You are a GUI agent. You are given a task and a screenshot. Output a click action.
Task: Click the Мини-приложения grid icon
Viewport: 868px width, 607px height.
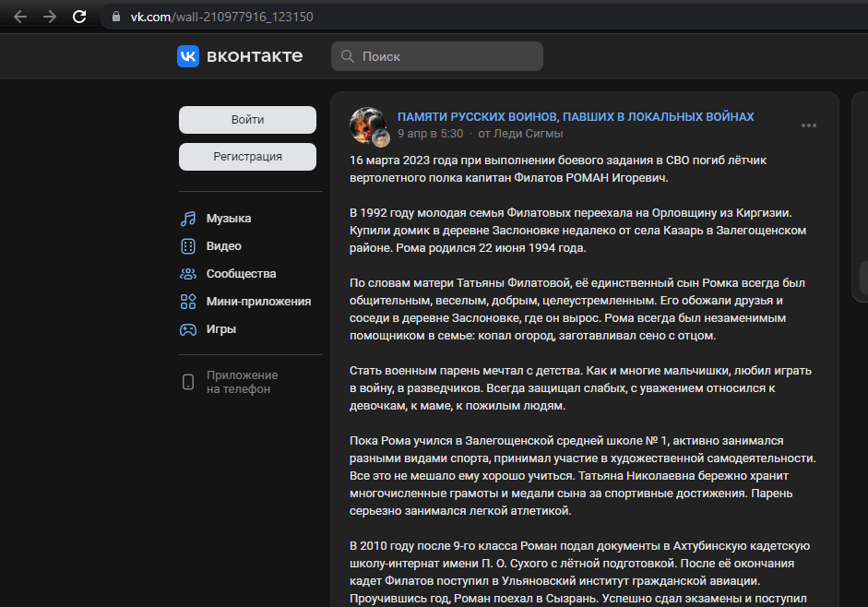pyautogui.click(x=188, y=302)
